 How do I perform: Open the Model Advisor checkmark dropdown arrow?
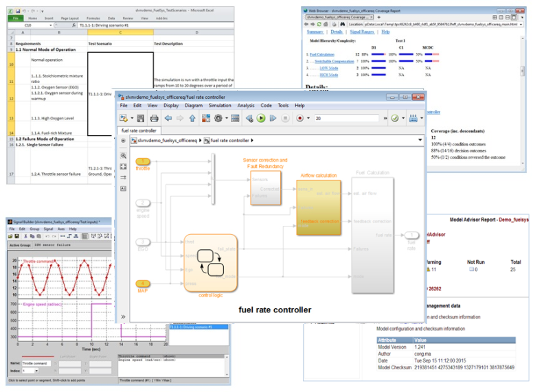pyautogui.click(x=403, y=118)
